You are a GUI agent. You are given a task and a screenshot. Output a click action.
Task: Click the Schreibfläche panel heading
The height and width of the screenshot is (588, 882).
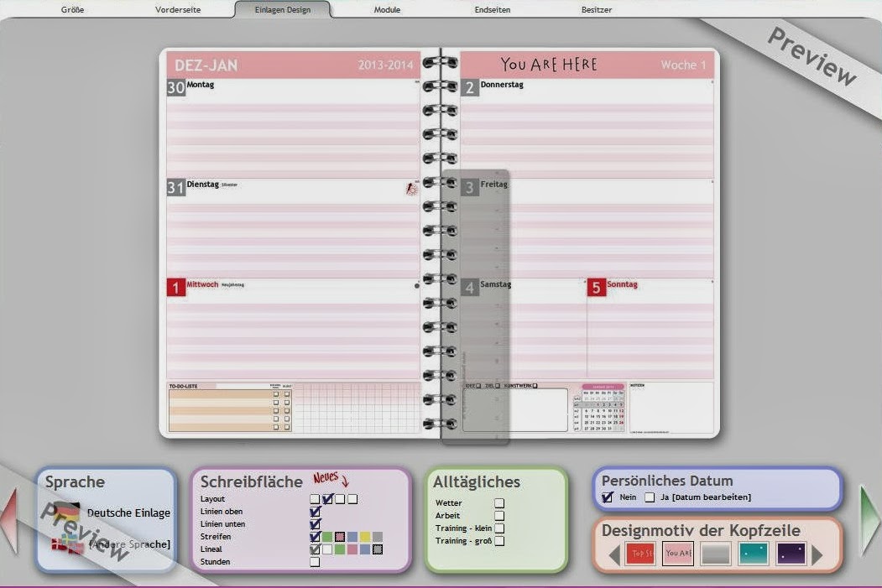(x=252, y=482)
